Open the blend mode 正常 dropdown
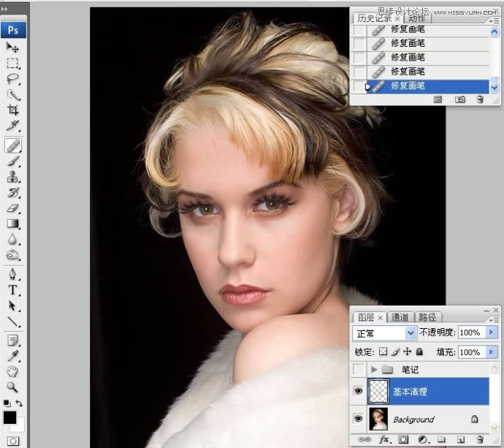The width and height of the screenshot is (504, 448). [411, 333]
